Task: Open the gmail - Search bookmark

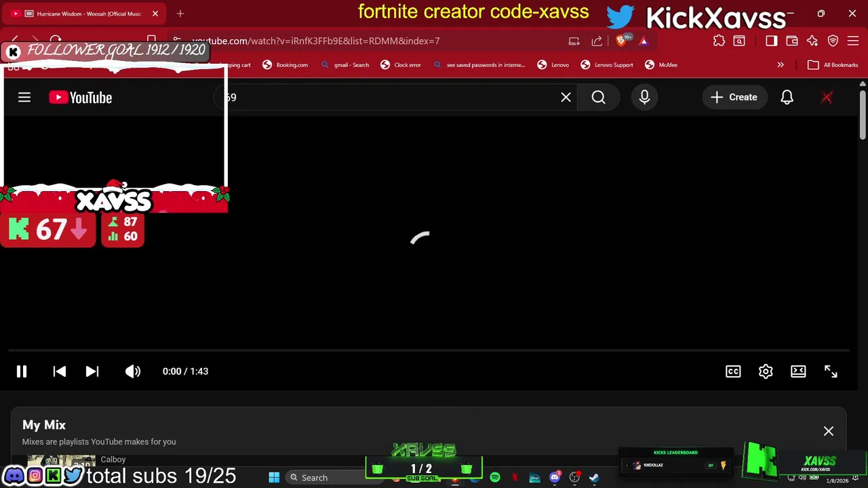Action: click(x=345, y=65)
